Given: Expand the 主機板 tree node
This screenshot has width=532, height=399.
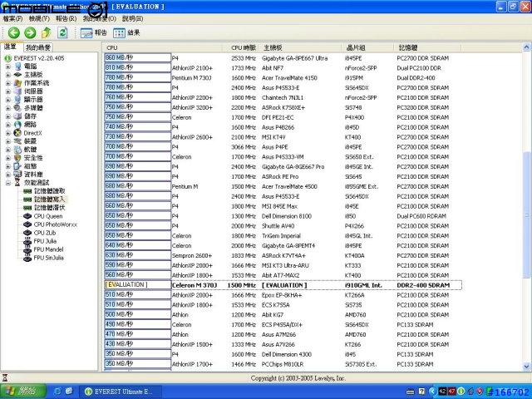Looking at the screenshot, I should [x=7, y=75].
